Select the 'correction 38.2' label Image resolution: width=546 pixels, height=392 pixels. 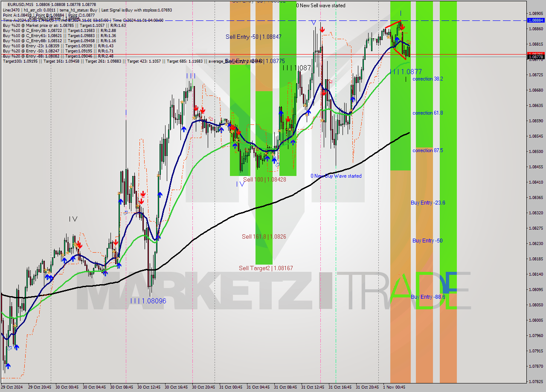pyautogui.click(x=427, y=79)
